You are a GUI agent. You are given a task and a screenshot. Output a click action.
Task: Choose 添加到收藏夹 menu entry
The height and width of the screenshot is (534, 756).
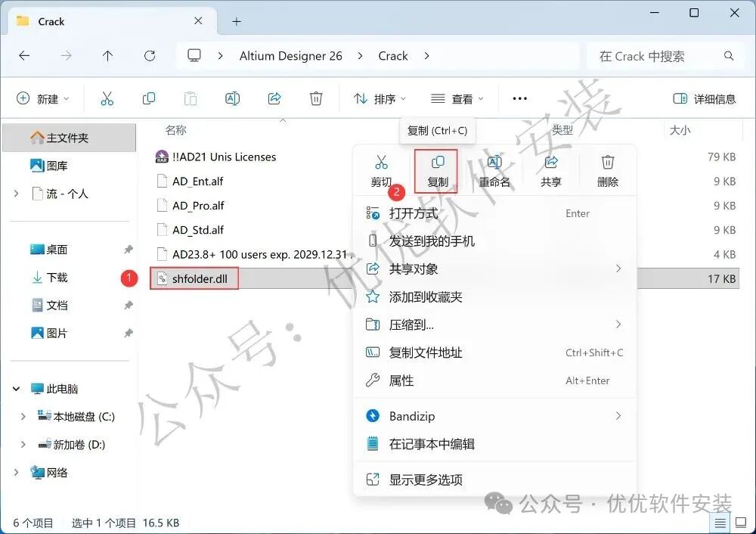pyautogui.click(x=494, y=296)
